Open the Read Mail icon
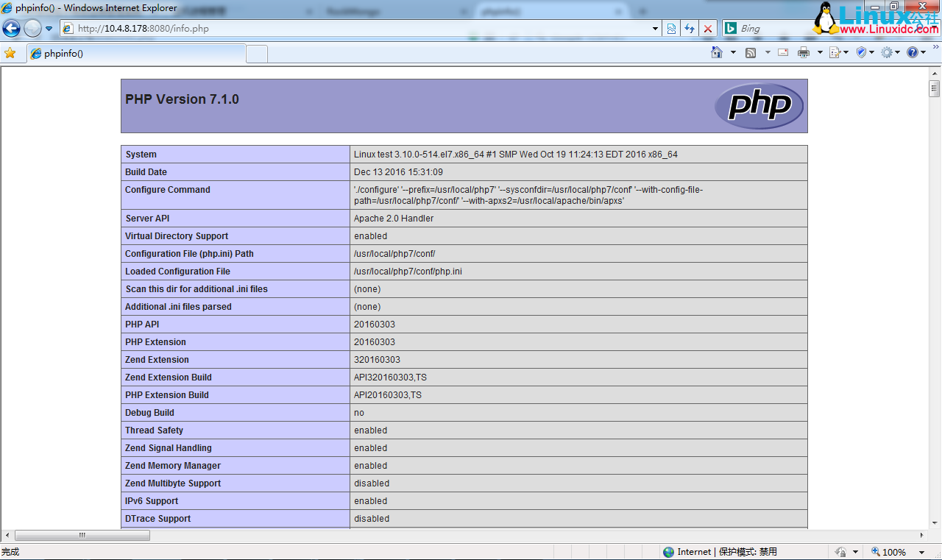The width and height of the screenshot is (942, 560). coord(783,52)
